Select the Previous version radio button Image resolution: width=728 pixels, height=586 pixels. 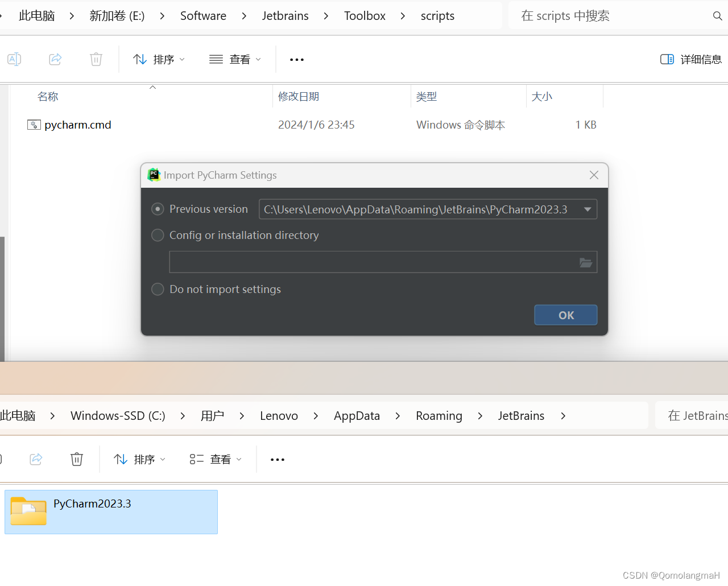pyautogui.click(x=158, y=209)
